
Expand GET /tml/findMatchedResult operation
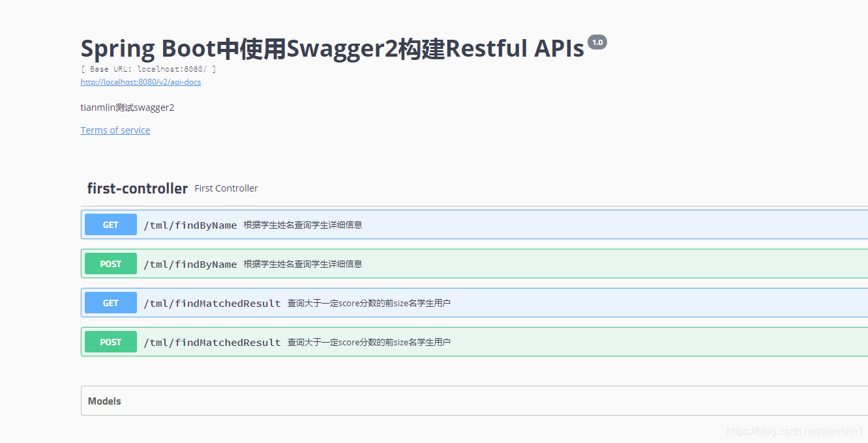474,303
